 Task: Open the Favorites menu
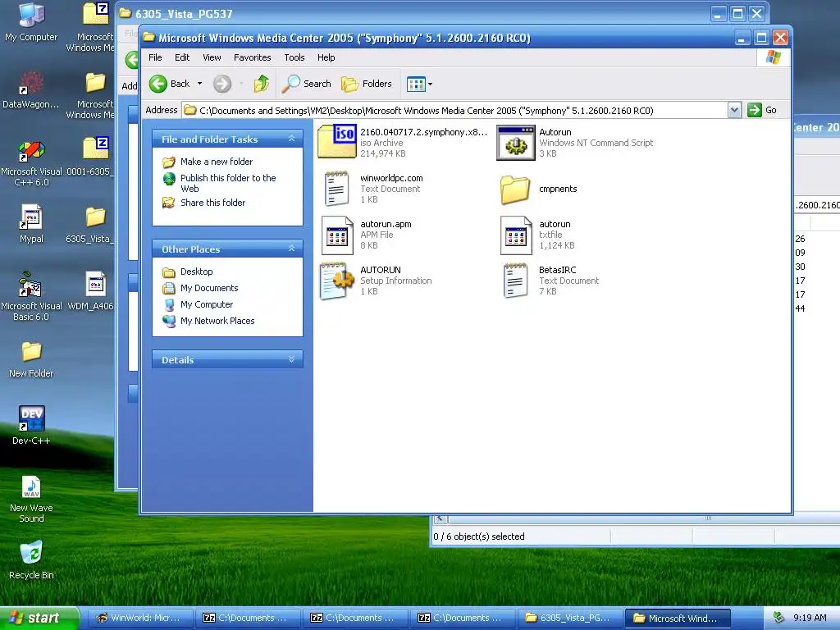pos(253,57)
